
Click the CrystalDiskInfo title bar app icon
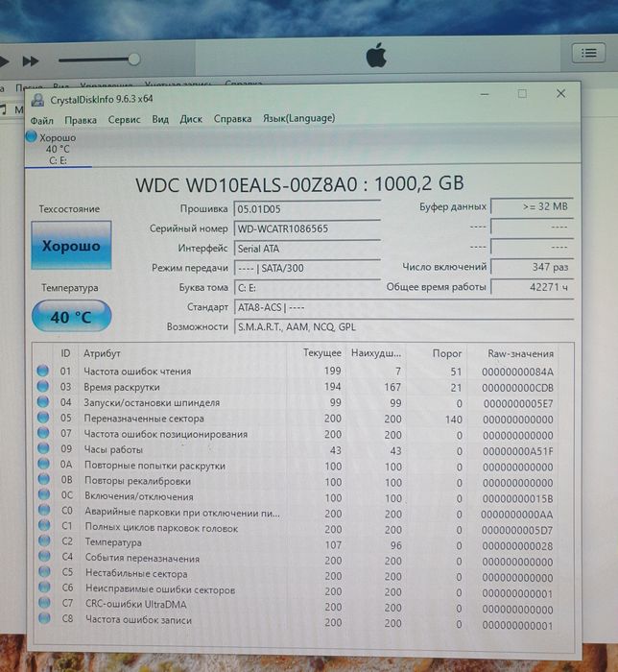pyautogui.click(x=37, y=100)
